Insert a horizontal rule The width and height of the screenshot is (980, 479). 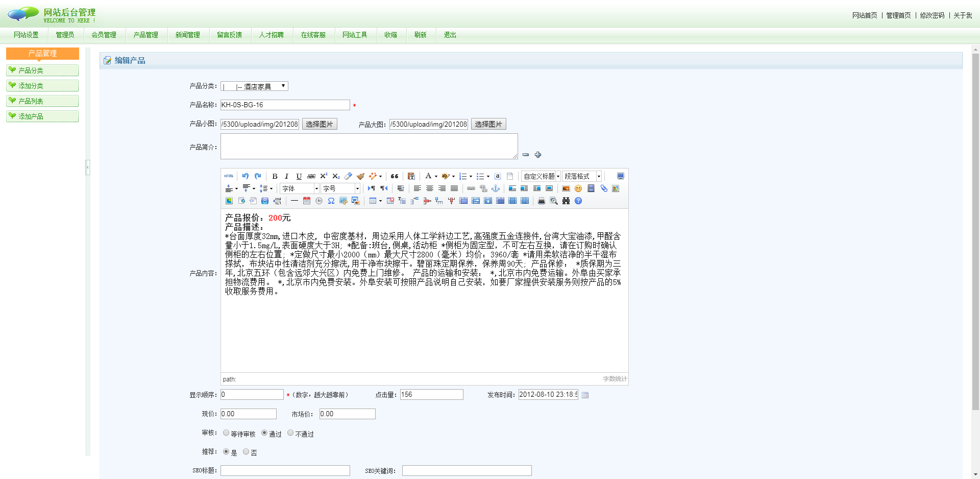click(295, 201)
